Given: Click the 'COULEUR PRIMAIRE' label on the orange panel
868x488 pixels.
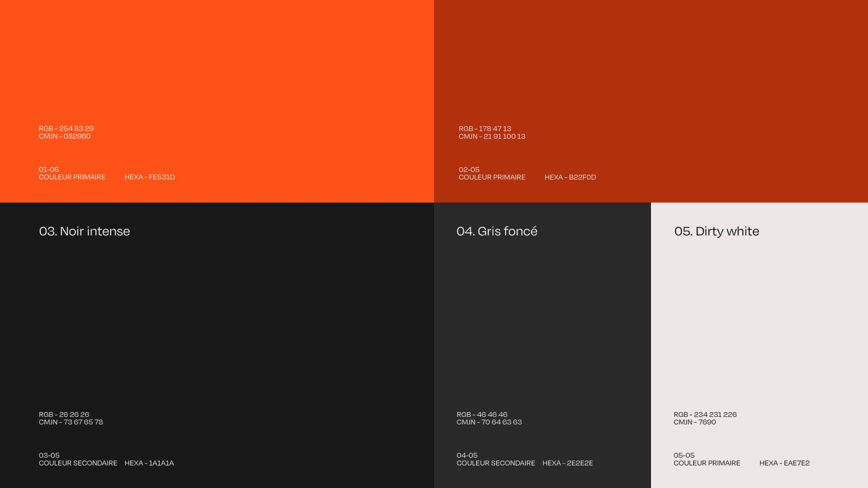Looking at the screenshot, I should point(72,177).
